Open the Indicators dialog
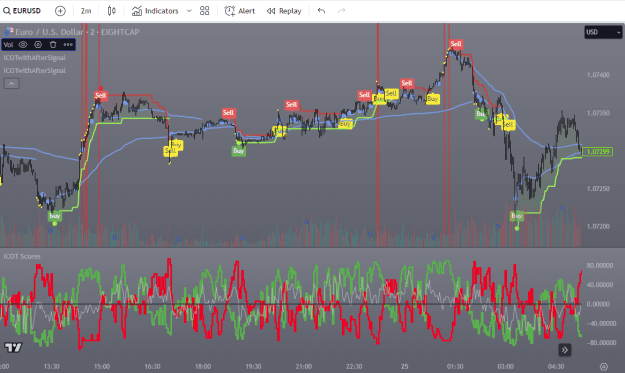The width and height of the screenshot is (625, 373). tap(155, 11)
